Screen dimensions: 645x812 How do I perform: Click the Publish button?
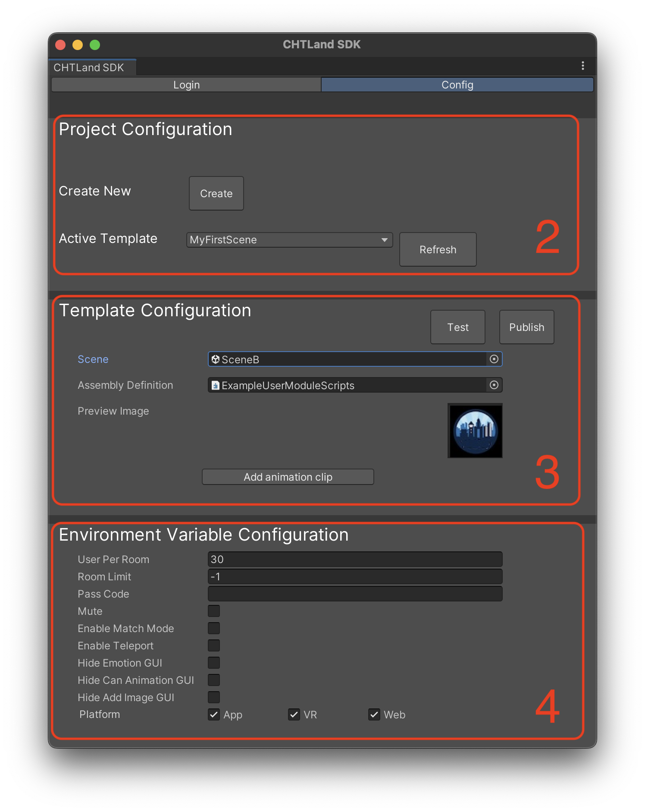[527, 327]
